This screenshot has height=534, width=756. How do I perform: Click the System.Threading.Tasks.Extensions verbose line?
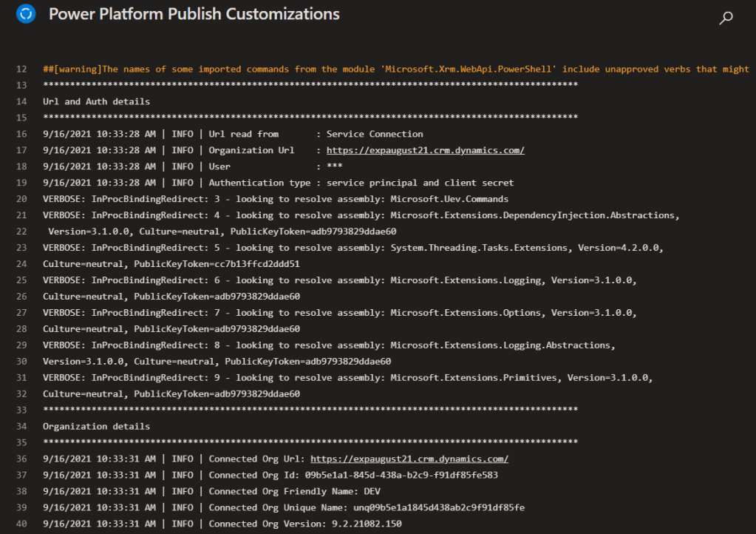(353, 248)
